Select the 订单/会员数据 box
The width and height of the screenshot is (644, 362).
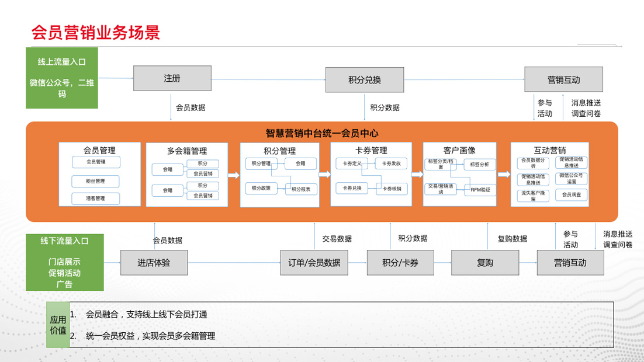click(314, 263)
